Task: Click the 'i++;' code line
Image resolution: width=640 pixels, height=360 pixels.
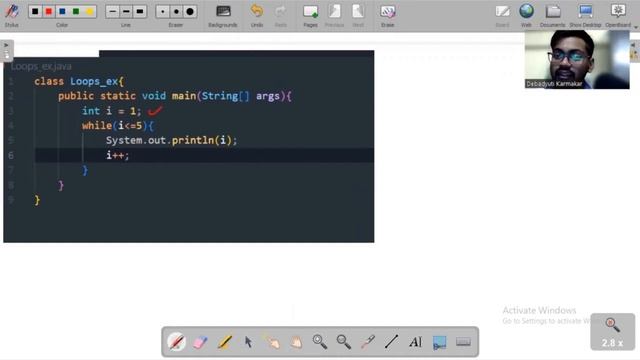Action: pyautogui.click(x=118, y=155)
